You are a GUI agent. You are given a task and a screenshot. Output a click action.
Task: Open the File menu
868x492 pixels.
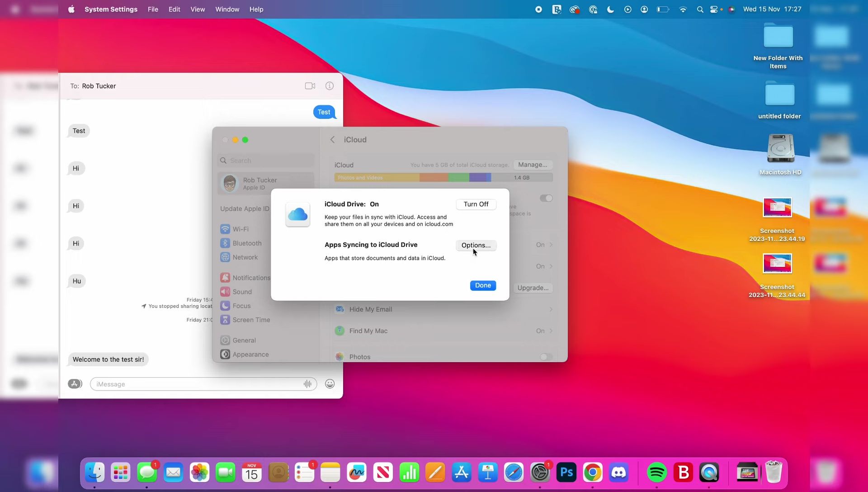pos(153,9)
